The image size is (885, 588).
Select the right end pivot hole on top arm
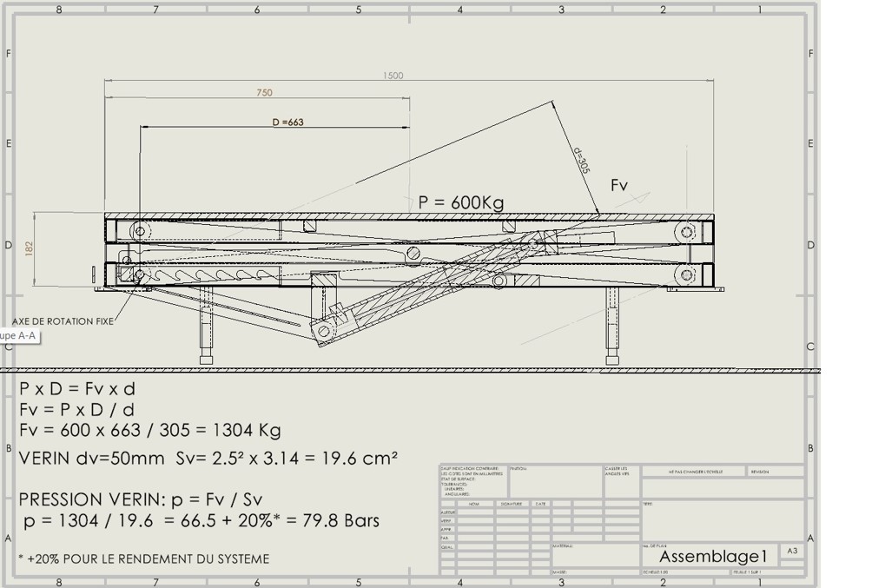point(688,231)
